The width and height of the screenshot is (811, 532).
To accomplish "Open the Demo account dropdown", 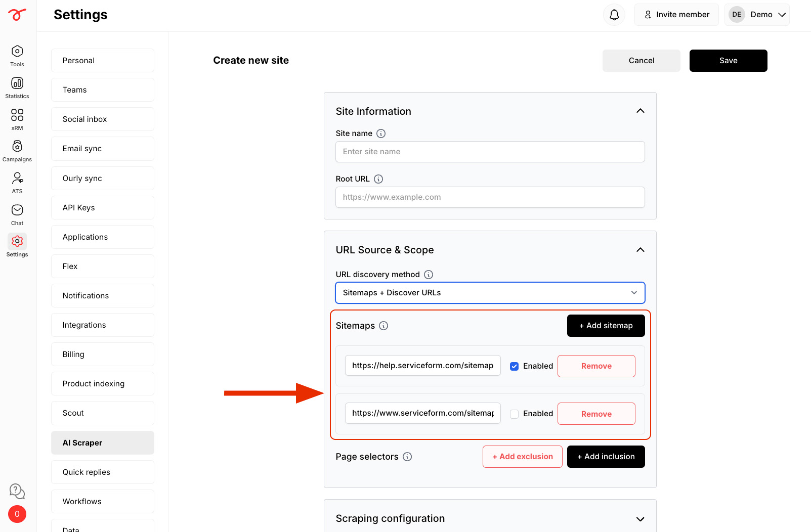I will pyautogui.click(x=757, y=15).
